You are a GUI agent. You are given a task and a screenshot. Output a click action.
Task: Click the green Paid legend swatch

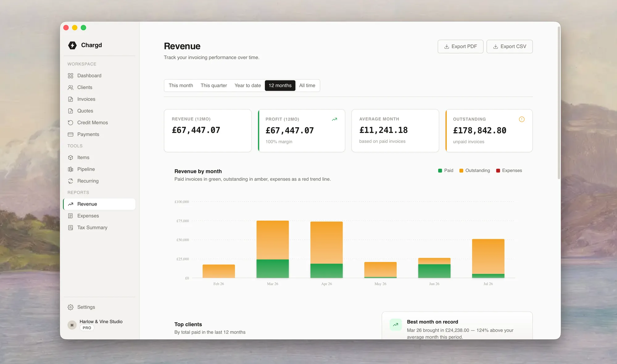(x=440, y=171)
